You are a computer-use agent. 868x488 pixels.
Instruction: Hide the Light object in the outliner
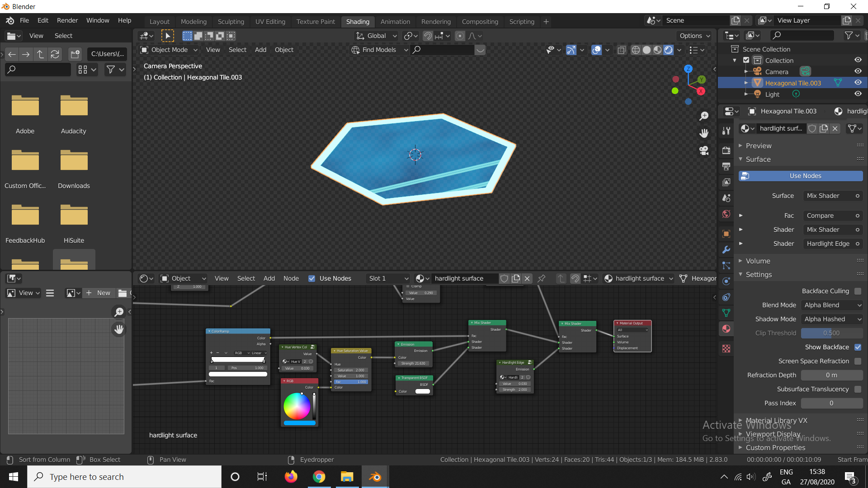858,94
